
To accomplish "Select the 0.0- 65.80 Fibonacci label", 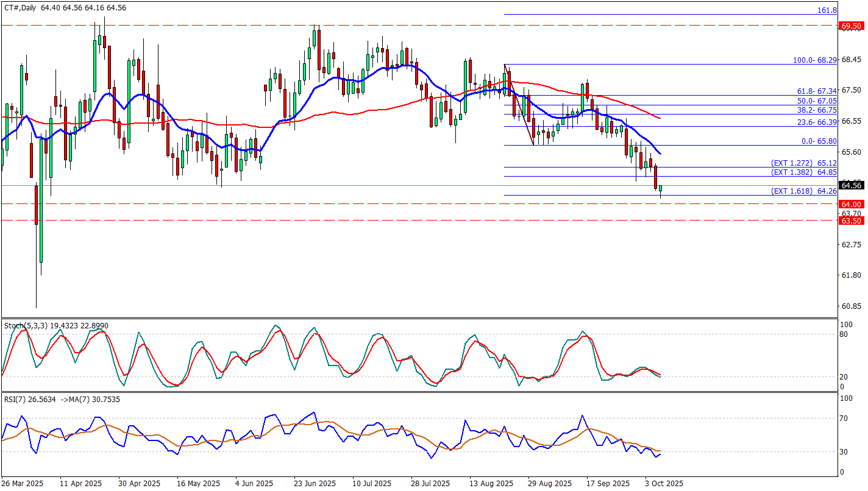I will pos(818,141).
